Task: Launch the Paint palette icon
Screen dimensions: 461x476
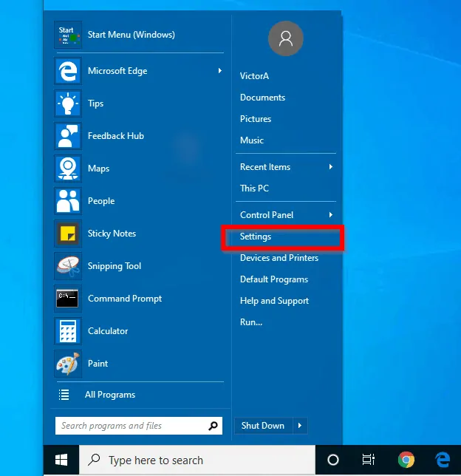Action: pyautogui.click(x=68, y=364)
